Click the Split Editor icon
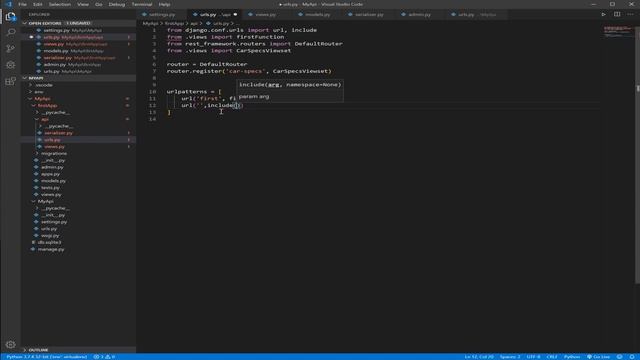Image resolution: width=640 pixels, height=360 pixels. (x=617, y=14)
